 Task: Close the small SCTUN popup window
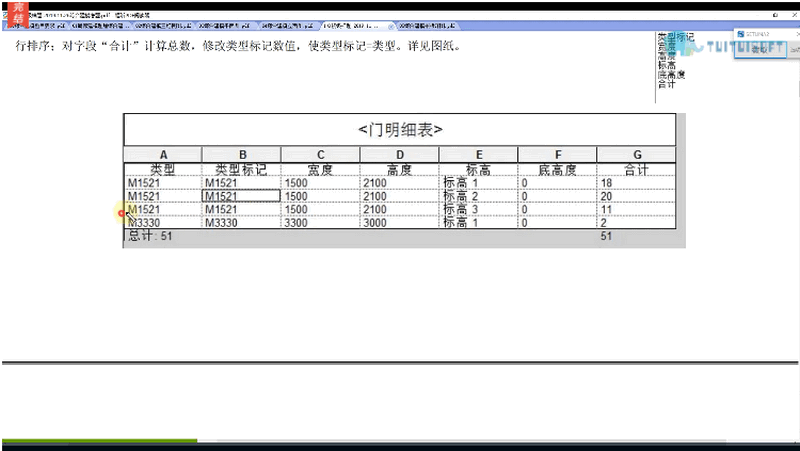point(797,34)
